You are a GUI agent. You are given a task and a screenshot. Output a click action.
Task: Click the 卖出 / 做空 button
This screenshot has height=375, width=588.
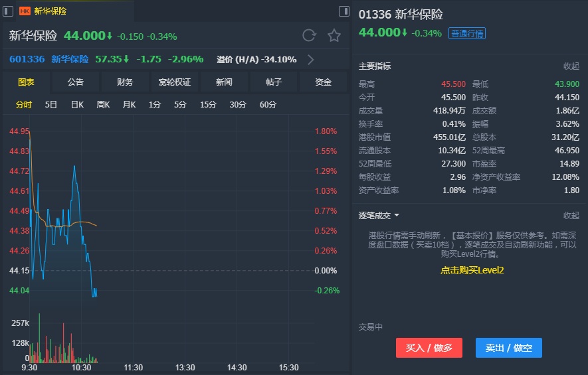pos(509,348)
